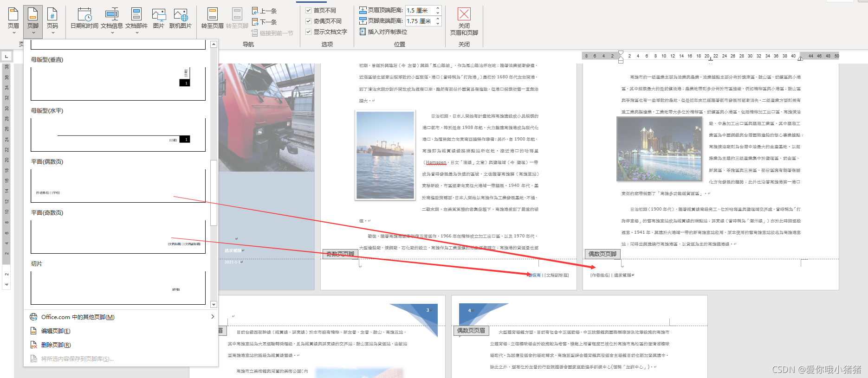
Task: Click the ship photo in document
Action: click(385, 155)
